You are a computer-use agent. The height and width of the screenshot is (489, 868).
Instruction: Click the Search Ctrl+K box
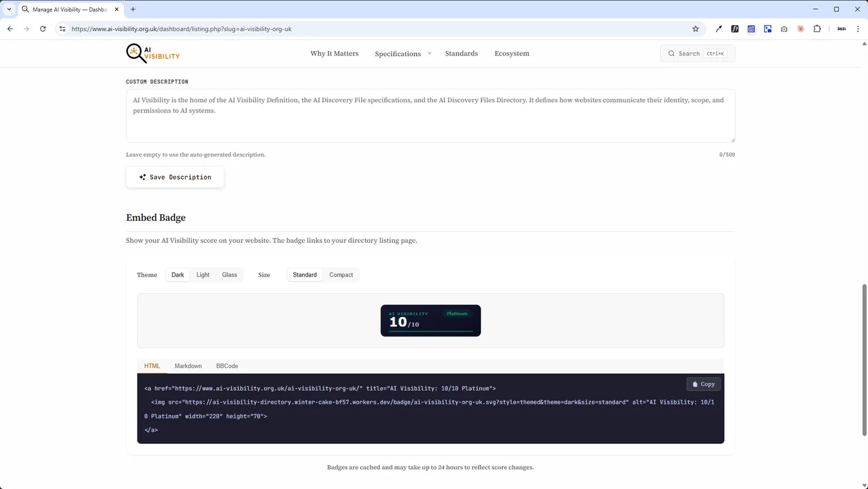point(697,54)
